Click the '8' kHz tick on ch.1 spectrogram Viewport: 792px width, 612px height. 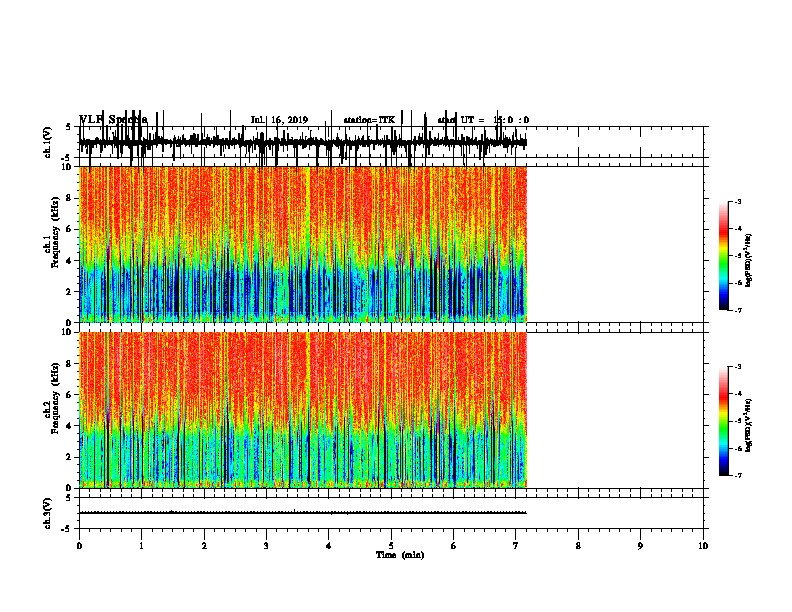point(69,198)
